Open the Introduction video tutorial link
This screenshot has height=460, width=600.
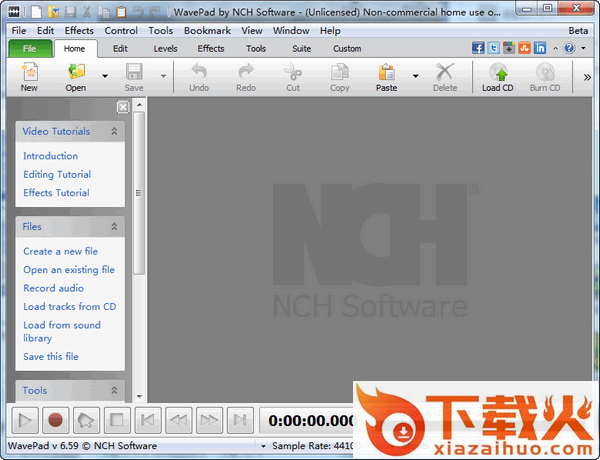[x=51, y=156]
